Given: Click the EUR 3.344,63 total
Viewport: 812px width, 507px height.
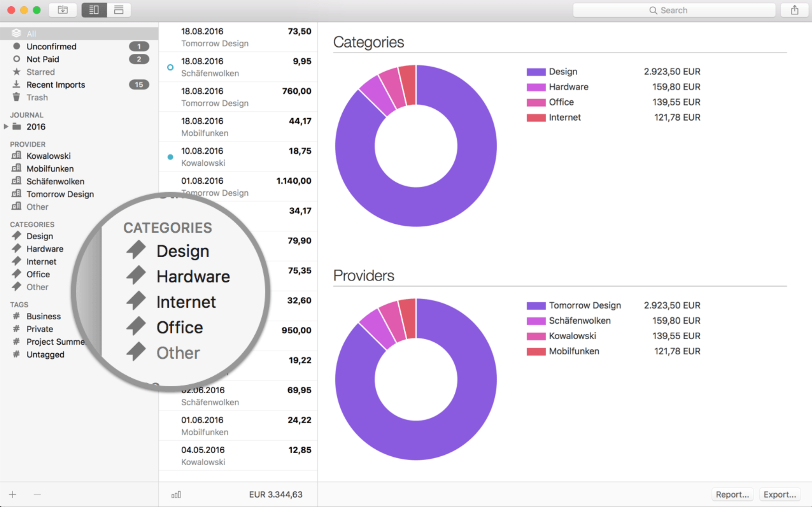Looking at the screenshot, I should (276, 495).
